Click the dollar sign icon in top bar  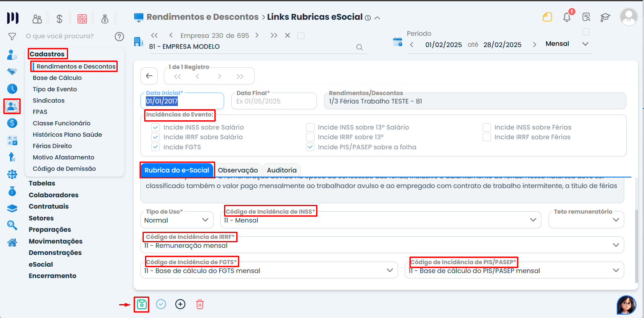pos(59,19)
